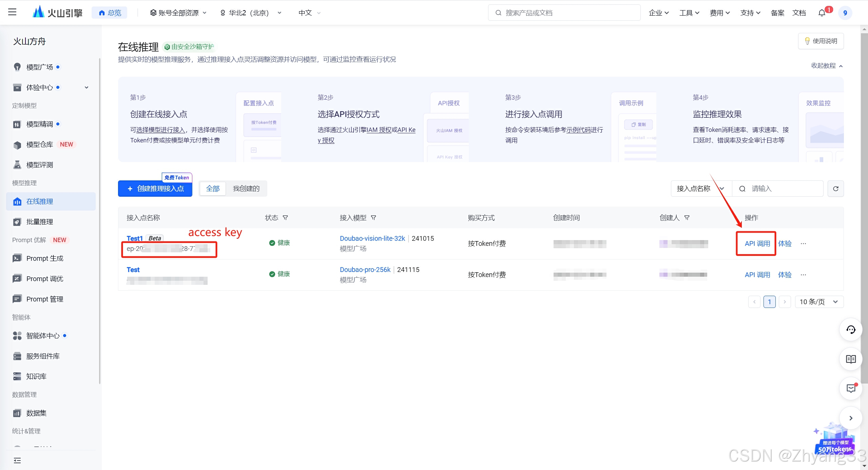Select the 全部 filter tab
This screenshot has width=868, height=470.
coord(213,189)
